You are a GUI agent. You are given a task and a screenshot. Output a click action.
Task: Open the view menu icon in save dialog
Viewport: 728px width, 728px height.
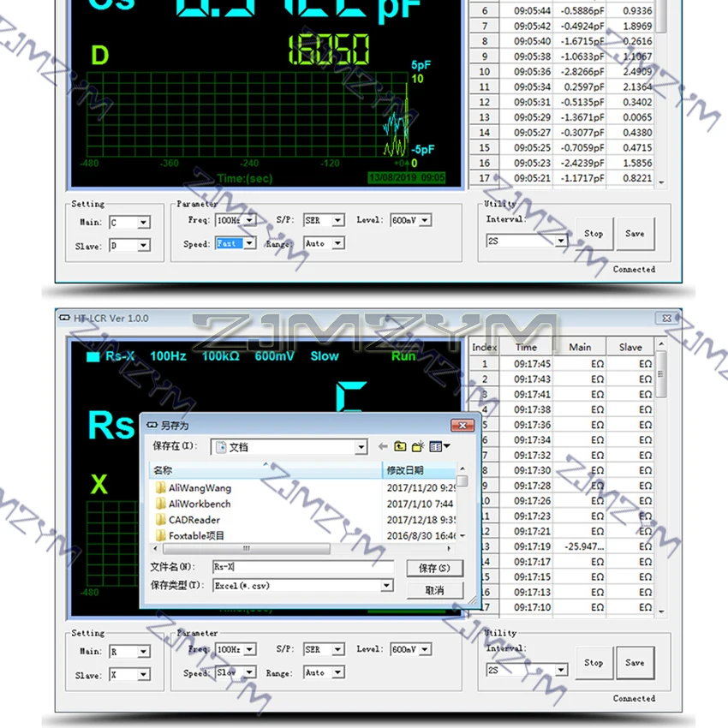[439, 446]
